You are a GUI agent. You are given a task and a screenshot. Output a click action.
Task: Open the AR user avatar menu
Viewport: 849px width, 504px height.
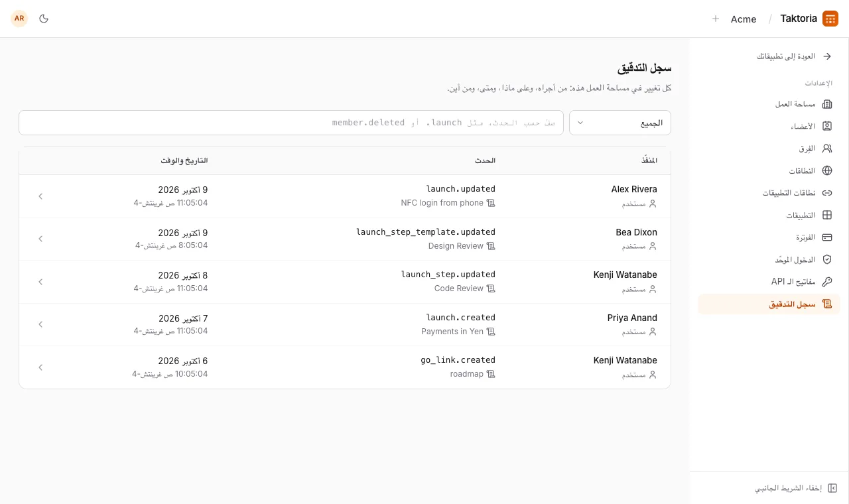click(x=19, y=19)
